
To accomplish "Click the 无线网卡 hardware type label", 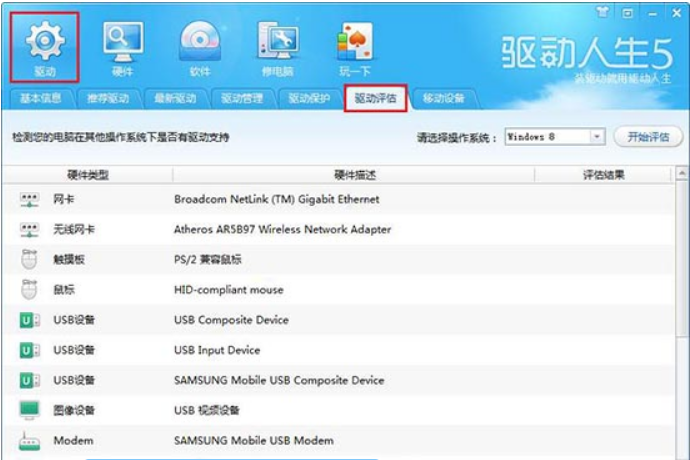I will click(74, 229).
